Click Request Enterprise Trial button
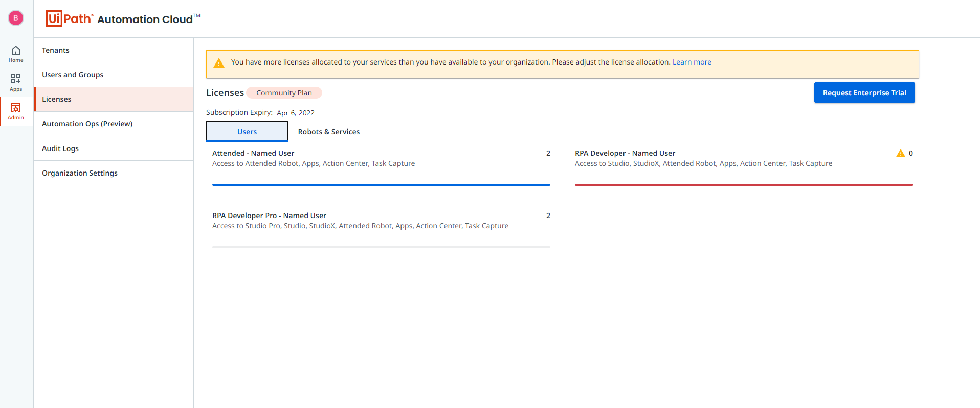The height and width of the screenshot is (408, 980). [x=864, y=93]
